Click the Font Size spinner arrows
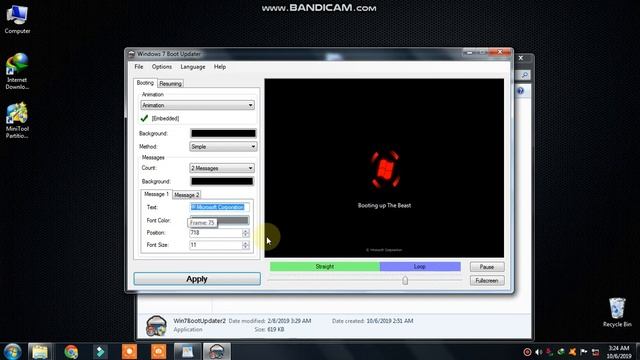640x360 pixels. 245,245
